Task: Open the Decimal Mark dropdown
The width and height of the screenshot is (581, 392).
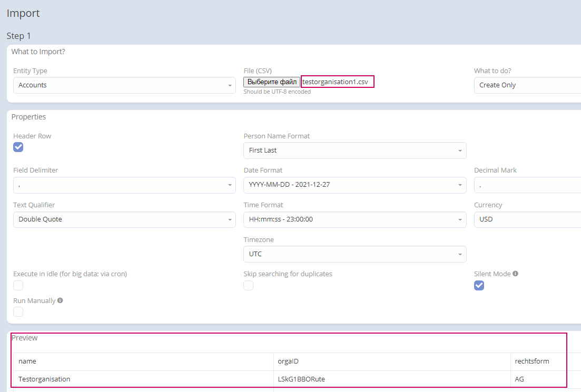Action: pyautogui.click(x=527, y=185)
